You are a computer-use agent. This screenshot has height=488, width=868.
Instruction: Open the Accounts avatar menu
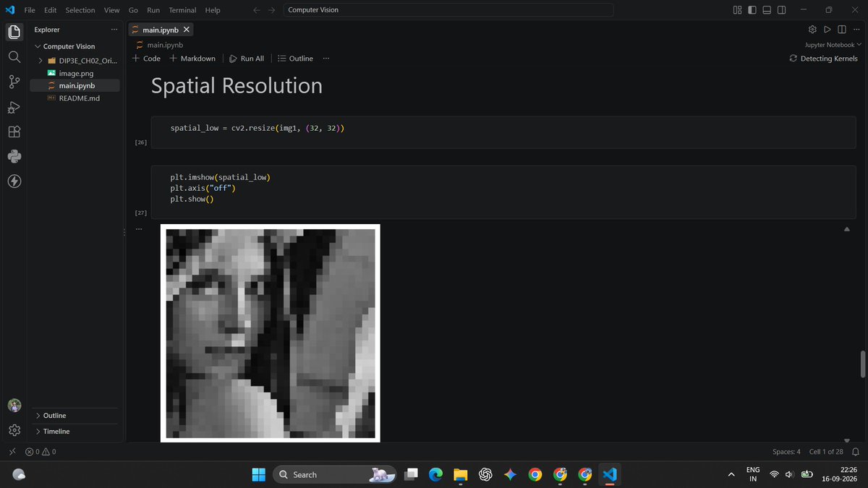point(14,406)
